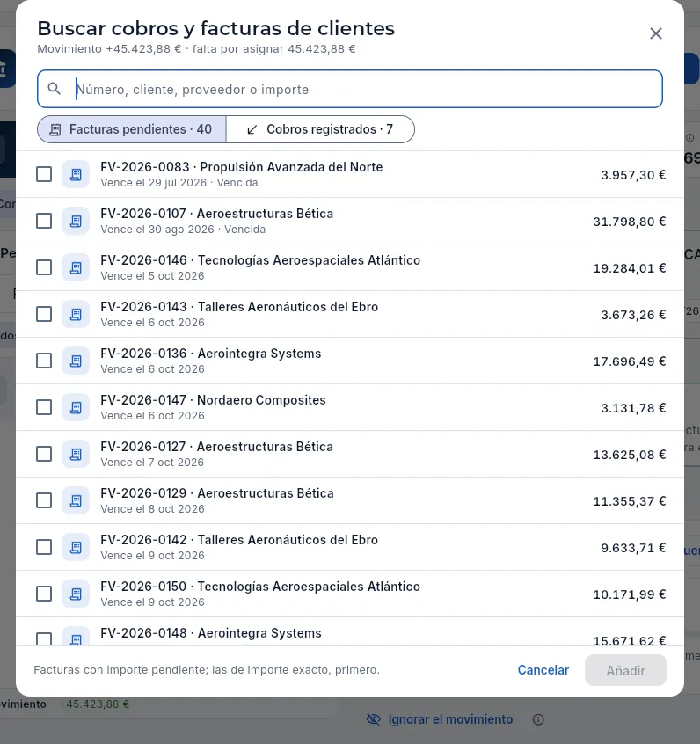Select checkbox for FV-2026-0147 Nordaero Composites
This screenshot has height=744, width=700.
click(44, 407)
